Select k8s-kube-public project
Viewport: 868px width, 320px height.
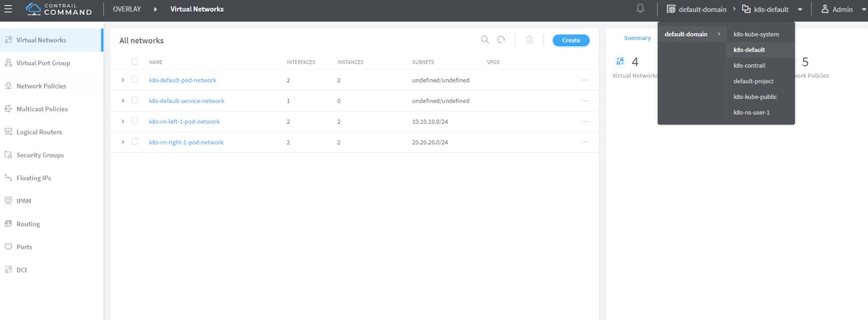[755, 97]
